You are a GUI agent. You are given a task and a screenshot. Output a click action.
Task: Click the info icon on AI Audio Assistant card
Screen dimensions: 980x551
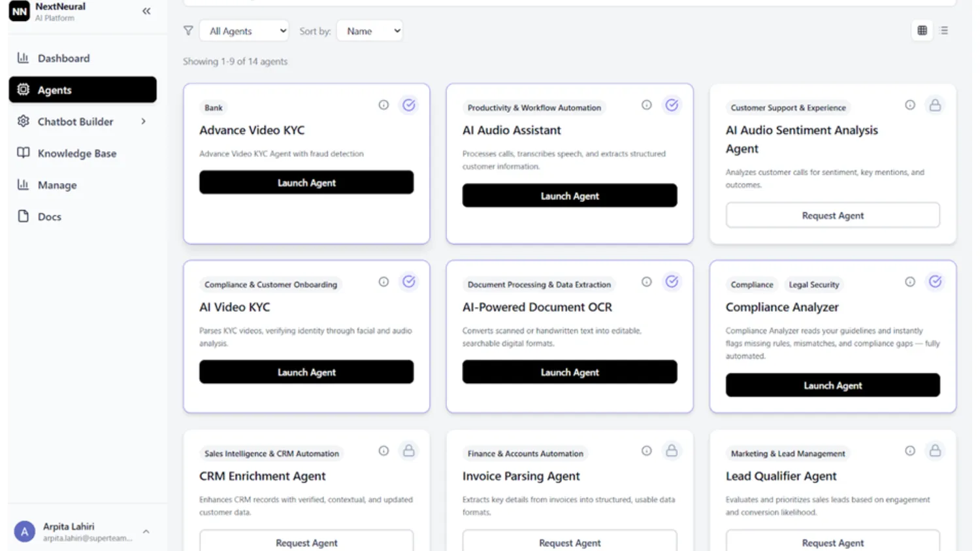pyautogui.click(x=646, y=105)
